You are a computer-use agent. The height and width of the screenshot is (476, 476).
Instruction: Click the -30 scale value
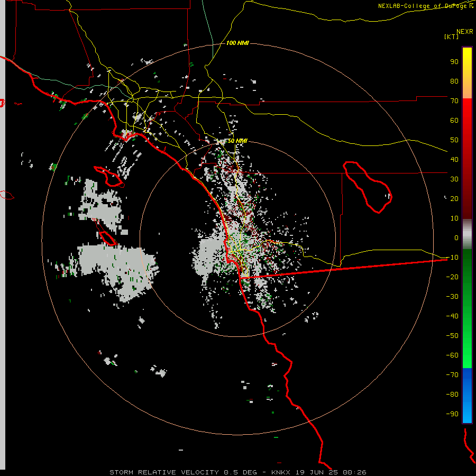point(452,297)
